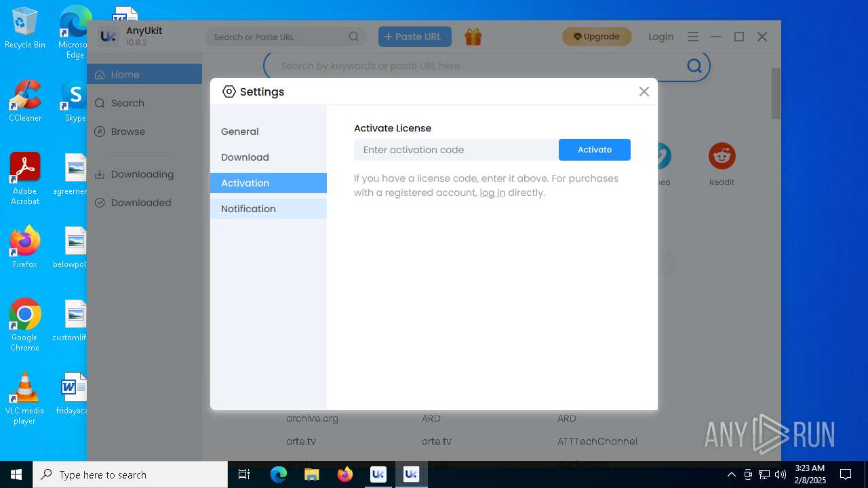Image resolution: width=868 pixels, height=488 pixels.
Task: Open File Explorer from the taskbar
Action: [312, 474]
